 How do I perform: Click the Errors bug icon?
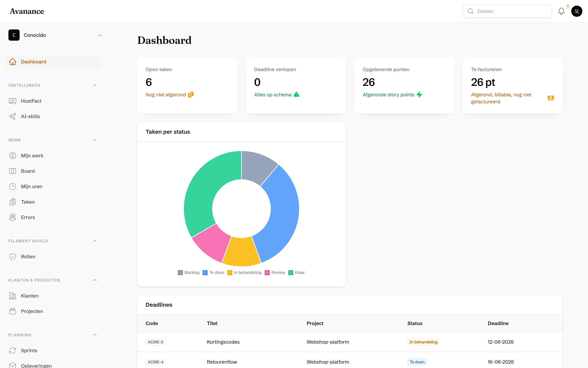[x=13, y=217]
